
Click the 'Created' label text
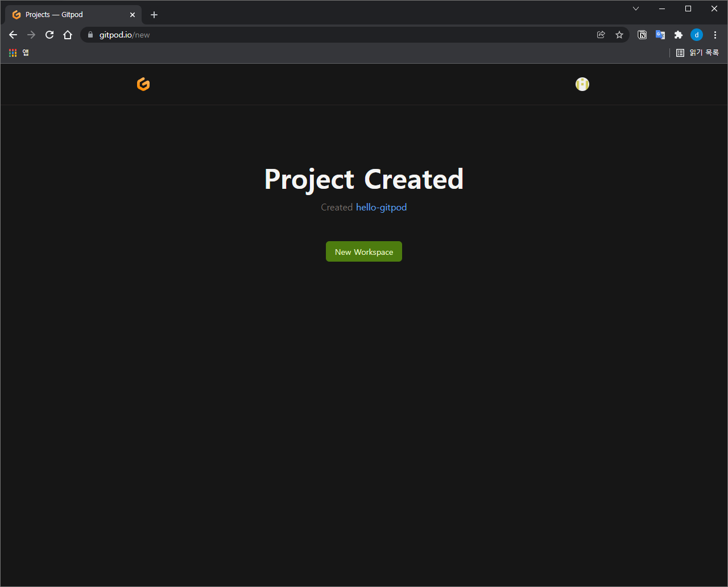point(337,207)
